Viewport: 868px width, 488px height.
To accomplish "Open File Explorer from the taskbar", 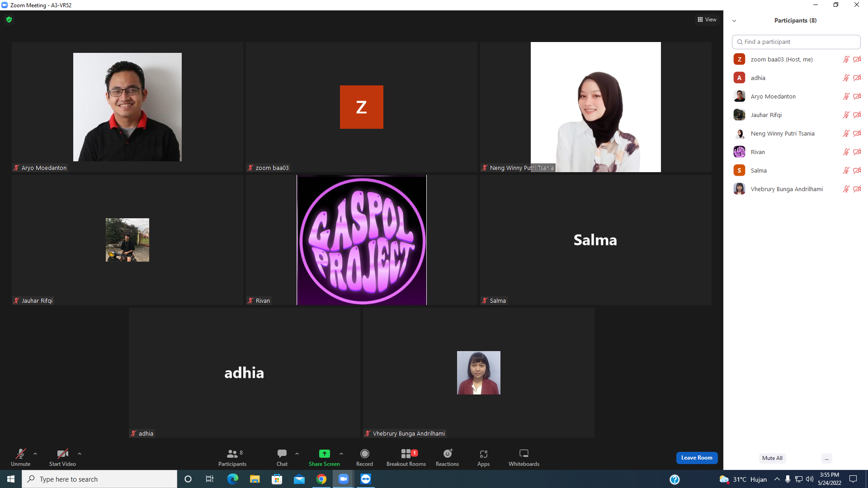I will [x=255, y=479].
